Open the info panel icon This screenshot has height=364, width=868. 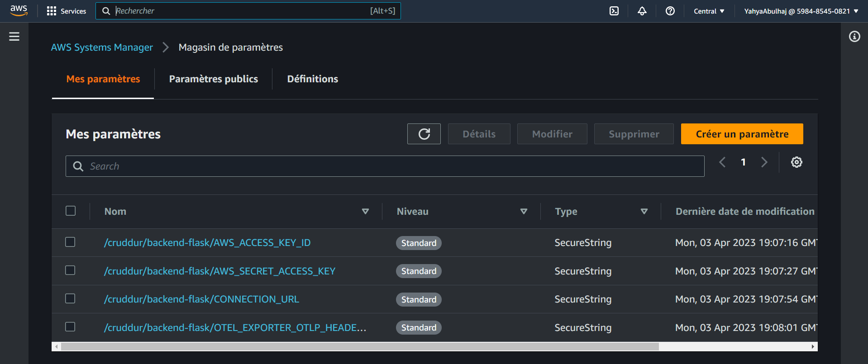click(x=854, y=37)
